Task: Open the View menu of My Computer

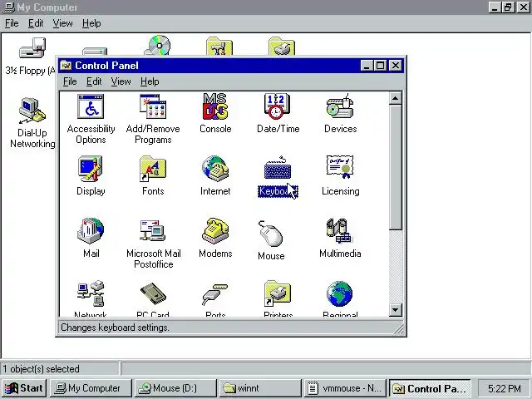Action: click(62, 23)
